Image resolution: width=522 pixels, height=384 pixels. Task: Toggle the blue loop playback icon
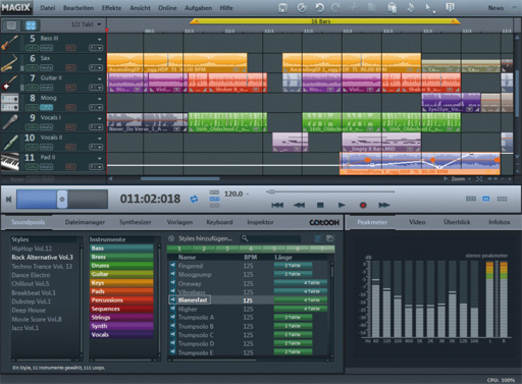(194, 199)
